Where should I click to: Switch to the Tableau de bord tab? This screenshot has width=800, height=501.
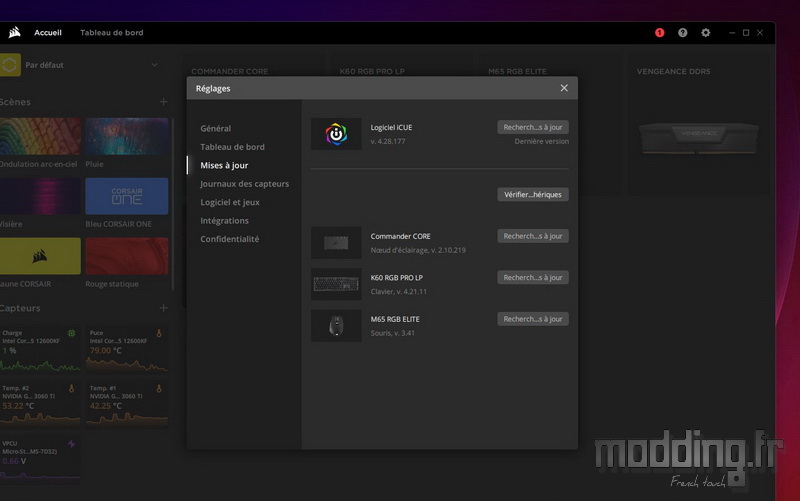tap(112, 33)
